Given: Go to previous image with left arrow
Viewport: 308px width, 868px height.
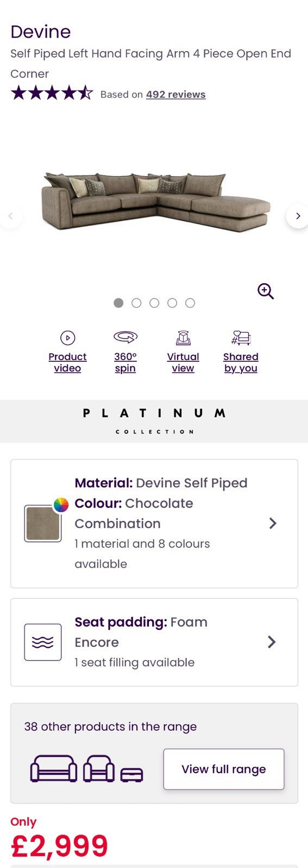Looking at the screenshot, I should coord(10,216).
